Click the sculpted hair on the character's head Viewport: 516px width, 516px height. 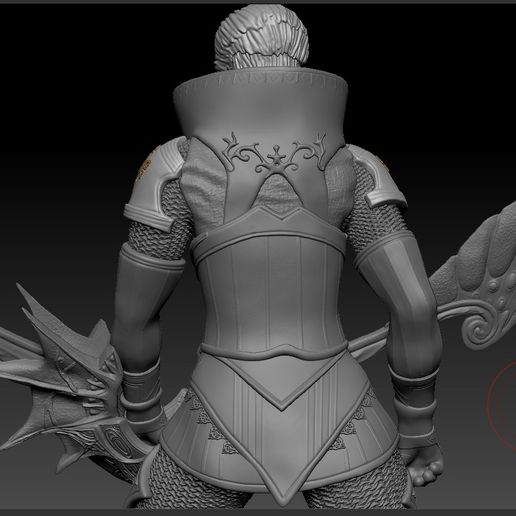(x=262, y=36)
